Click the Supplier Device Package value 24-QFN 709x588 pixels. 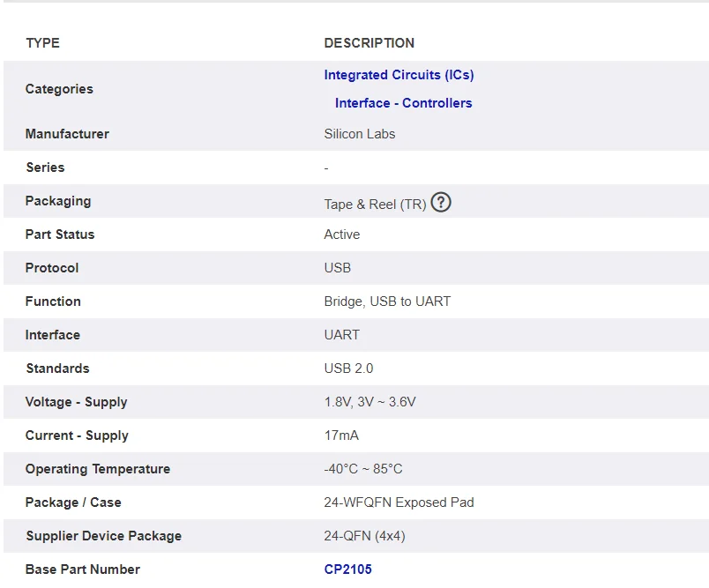click(367, 536)
